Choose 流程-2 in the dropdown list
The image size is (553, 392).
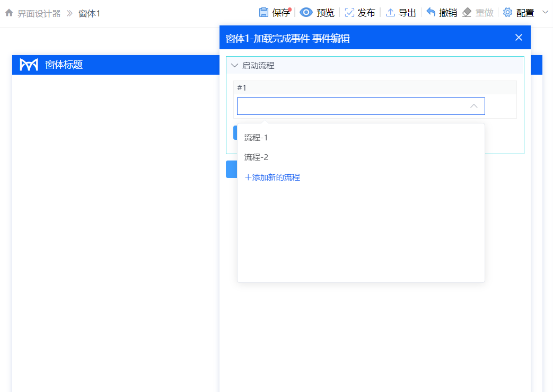(x=256, y=157)
